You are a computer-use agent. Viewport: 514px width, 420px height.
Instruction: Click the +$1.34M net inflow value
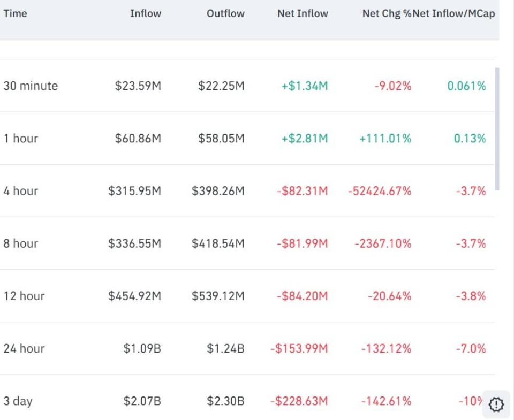click(x=304, y=86)
